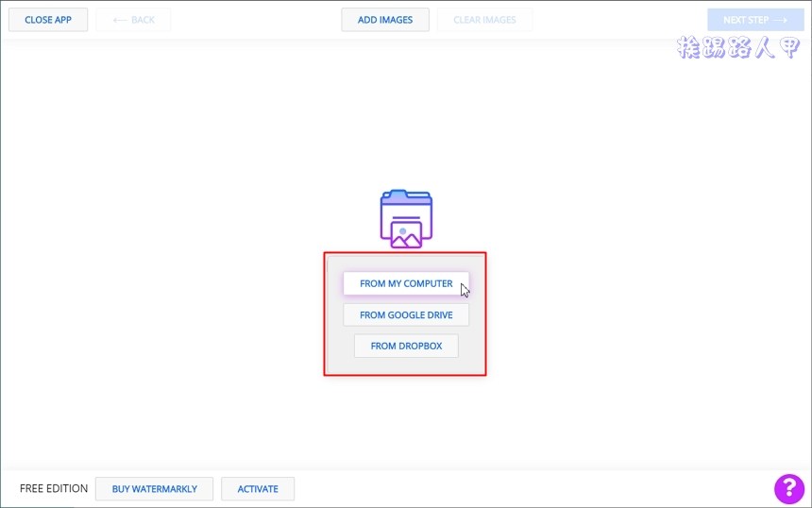Click the purple help question mark icon
The width and height of the screenshot is (812, 508).
pos(788,488)
